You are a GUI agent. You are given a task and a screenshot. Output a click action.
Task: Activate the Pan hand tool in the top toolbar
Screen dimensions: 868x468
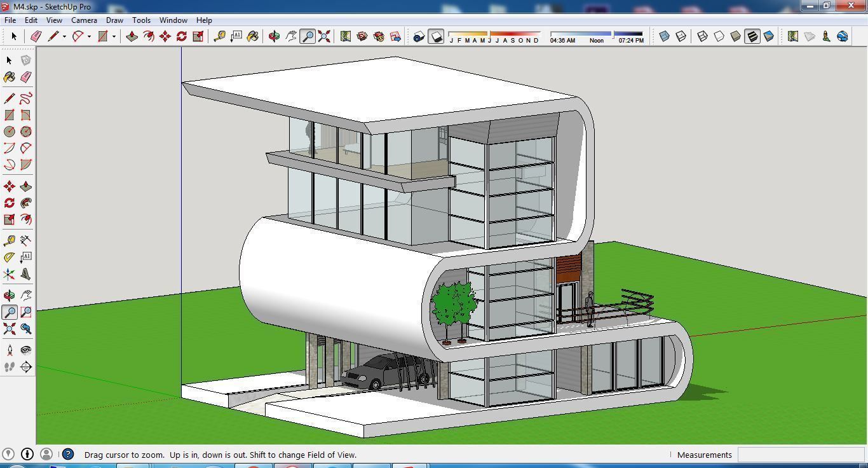291,36
